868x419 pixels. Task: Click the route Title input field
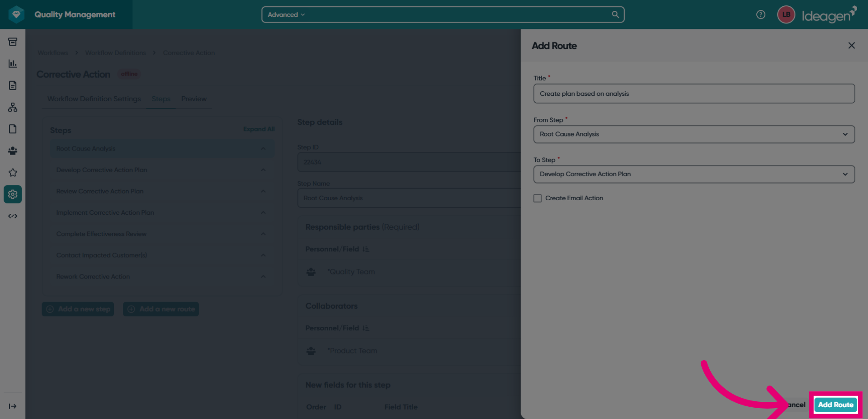click(694, 94)
